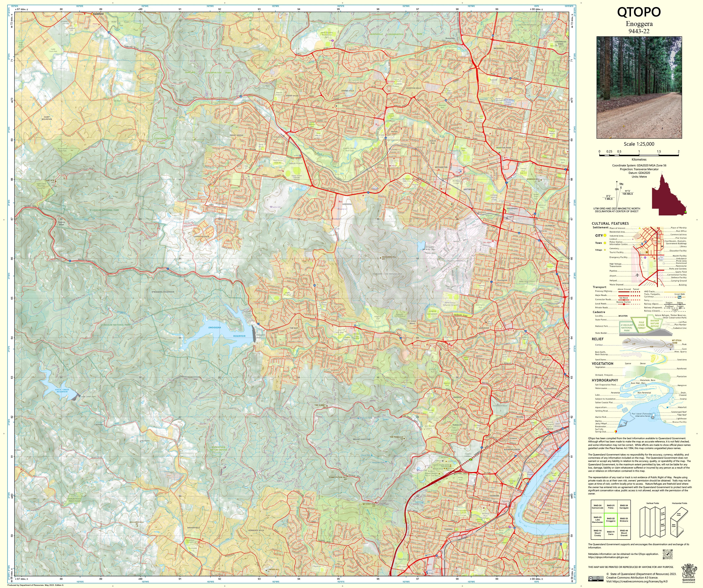The width and height of the screenshot is (703, 588).
Task: Click the Lighthouse symbol in hydrography legend
Action: (652, 417)
